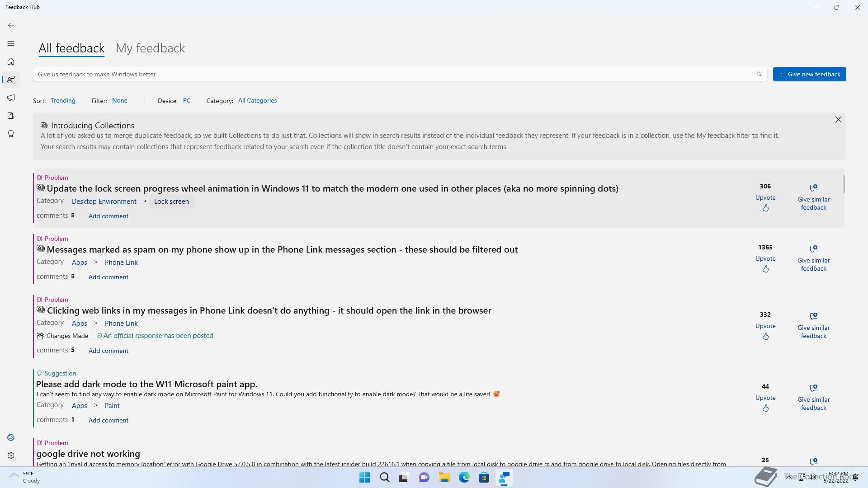Change Sort from Trending
868x488 pixels.
click(x=63, y=100)
